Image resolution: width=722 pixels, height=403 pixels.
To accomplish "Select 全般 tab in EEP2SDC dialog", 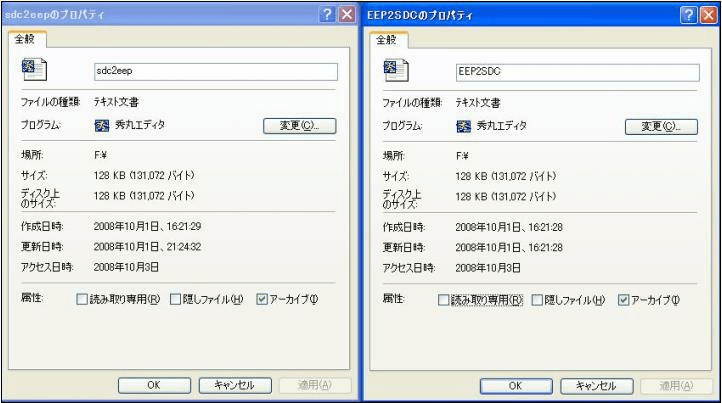I will click(x=387, y=40).
